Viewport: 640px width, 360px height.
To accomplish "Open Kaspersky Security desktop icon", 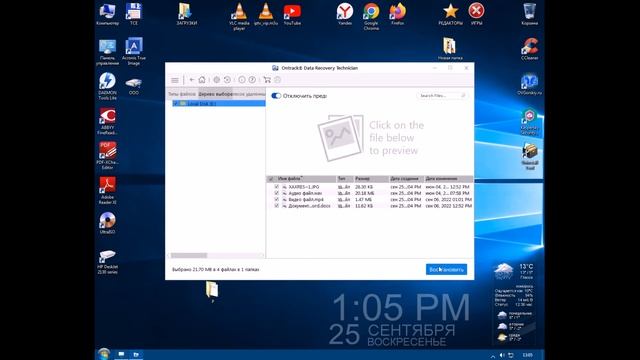I will (529, 122).
